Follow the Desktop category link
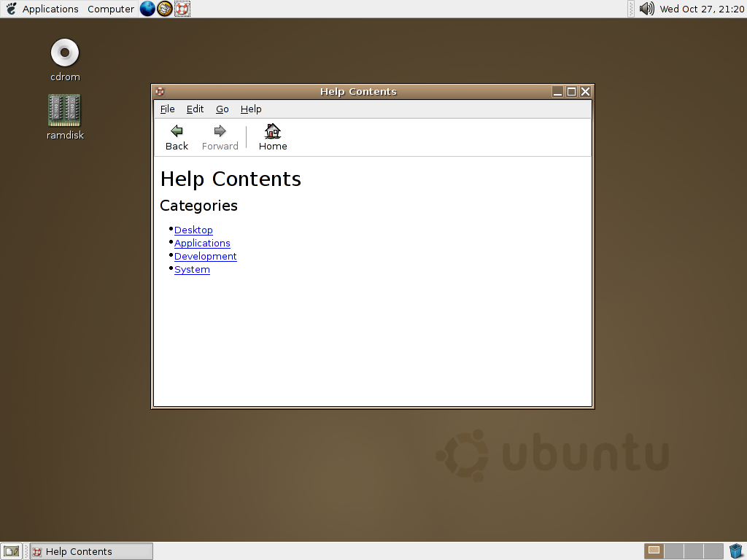 coord(193,230)
